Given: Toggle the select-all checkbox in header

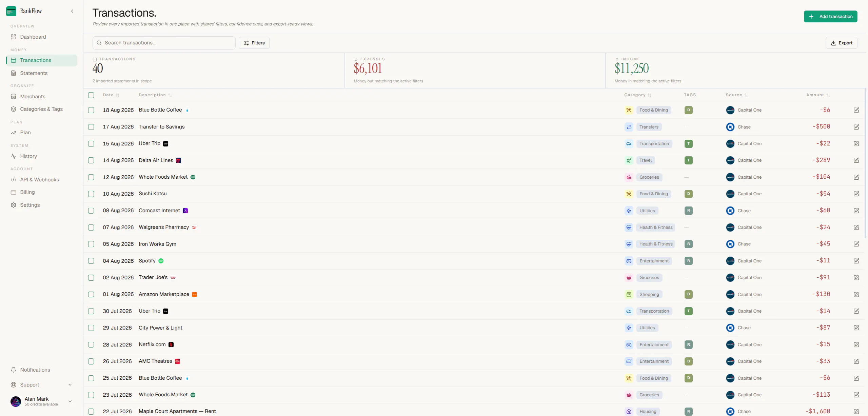Looking at the screenshot, I should (91, 95).
